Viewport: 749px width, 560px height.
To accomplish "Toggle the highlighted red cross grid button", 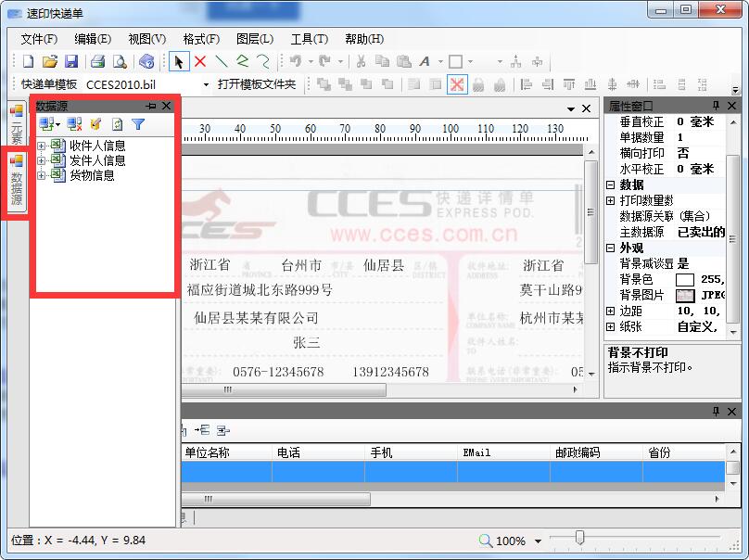I will click(457, 84).
